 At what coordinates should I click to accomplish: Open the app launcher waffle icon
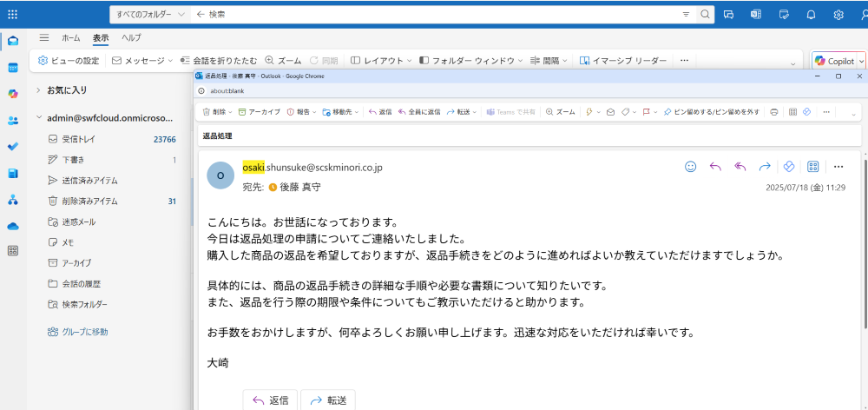[x=12, y=14]
